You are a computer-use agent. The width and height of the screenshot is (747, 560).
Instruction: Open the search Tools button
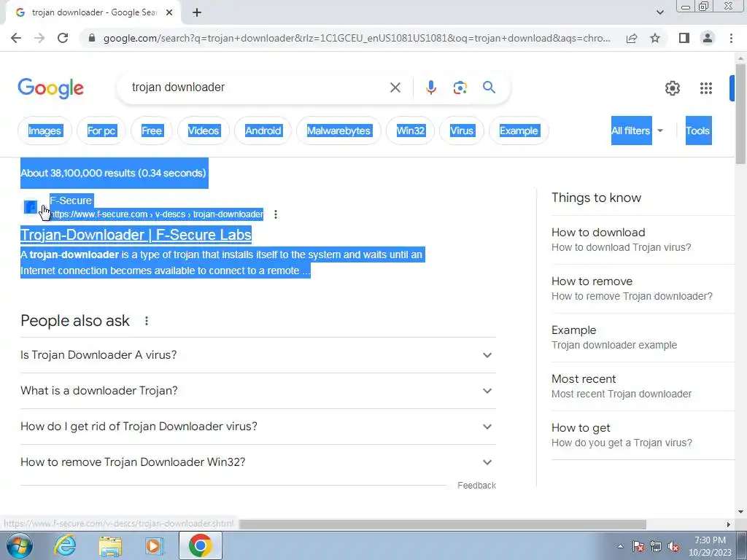click(698, 131)
